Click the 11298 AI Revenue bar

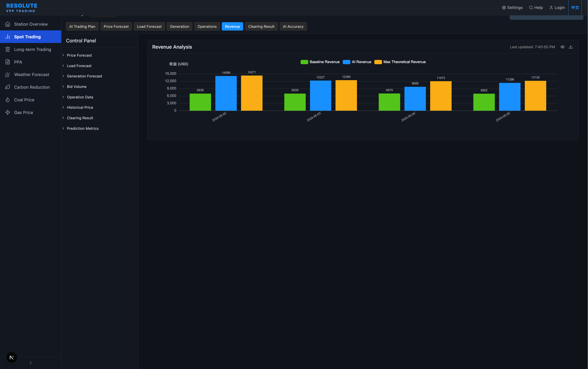510,97
